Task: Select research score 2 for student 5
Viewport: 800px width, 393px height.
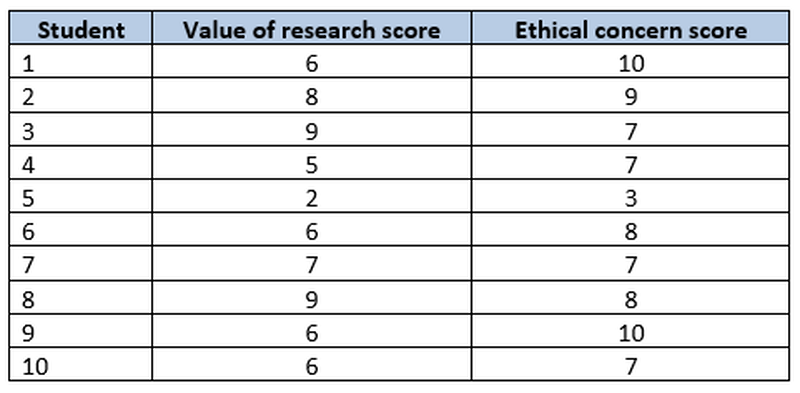Action: click(312, 198)
